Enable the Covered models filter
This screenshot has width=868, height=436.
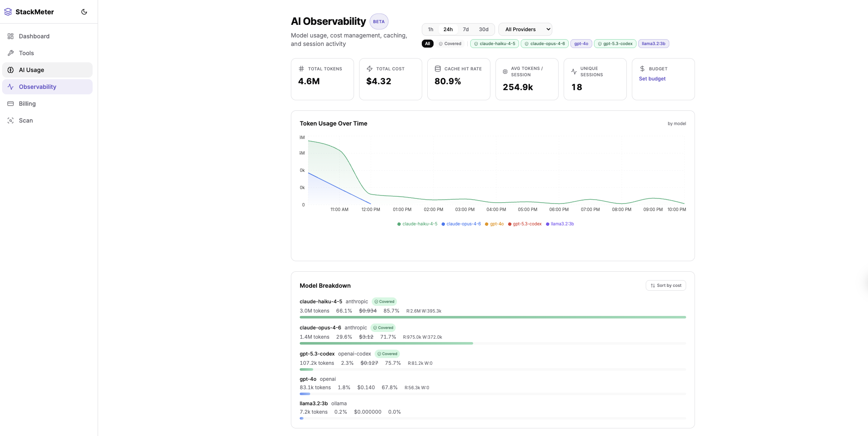click(450, 43)
